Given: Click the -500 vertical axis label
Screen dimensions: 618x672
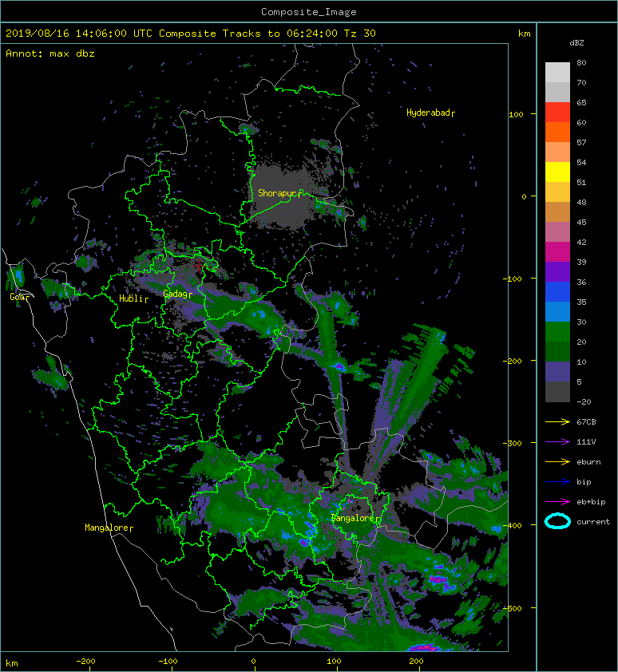Looking at the screenshot, I should 513,608.
